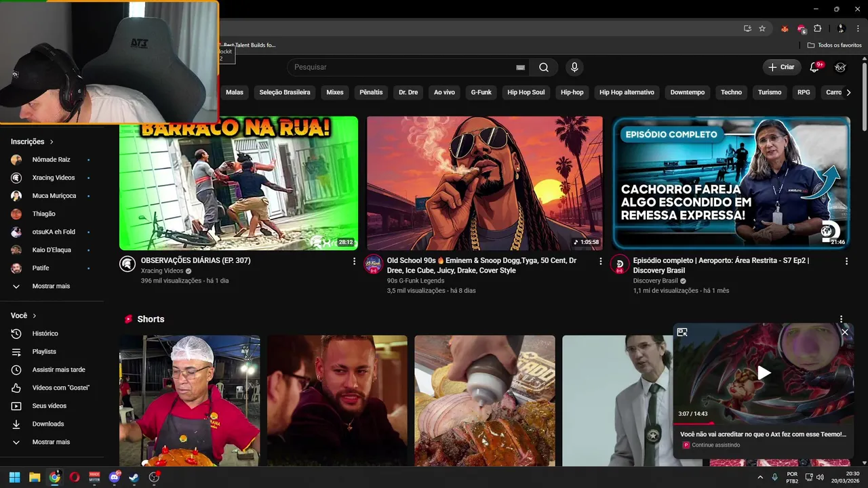Click the Criar button
Image resolution: width=868 pixels, height=488 pixels.
781,67
